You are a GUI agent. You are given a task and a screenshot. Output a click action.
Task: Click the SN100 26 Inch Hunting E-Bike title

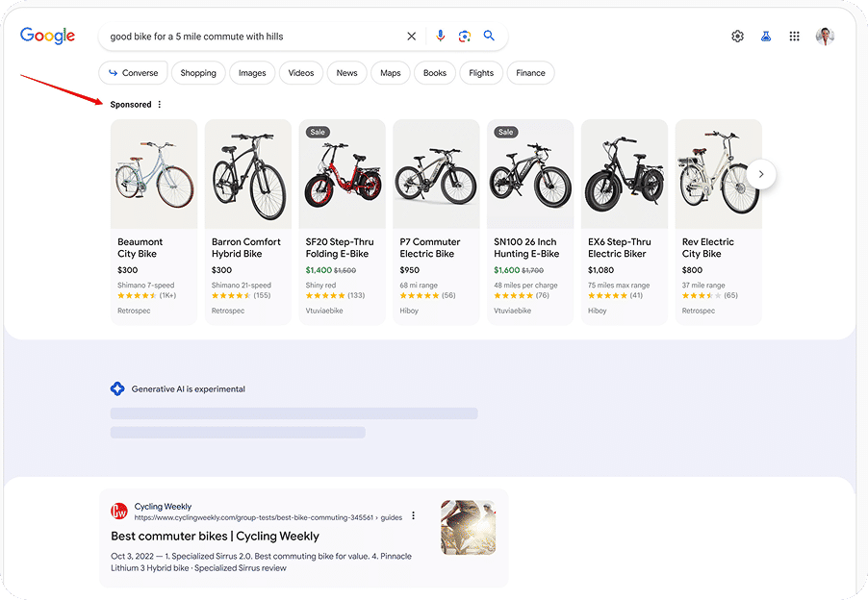coord(526,248)
